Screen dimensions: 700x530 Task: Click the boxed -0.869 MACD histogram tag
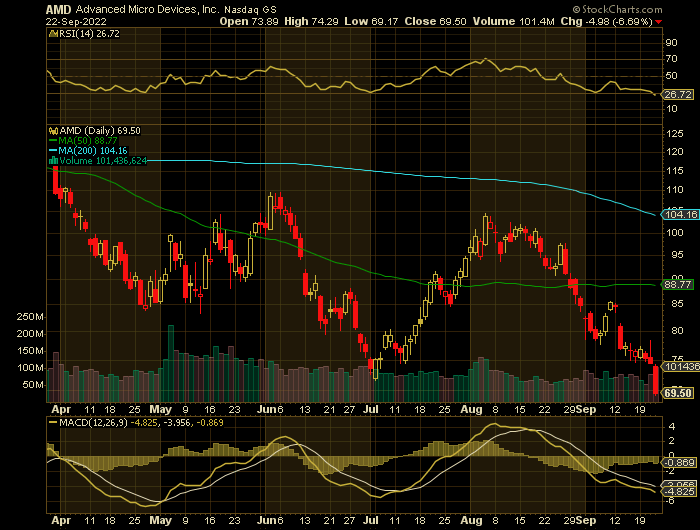pyautogui.click(x=680, y=462)
